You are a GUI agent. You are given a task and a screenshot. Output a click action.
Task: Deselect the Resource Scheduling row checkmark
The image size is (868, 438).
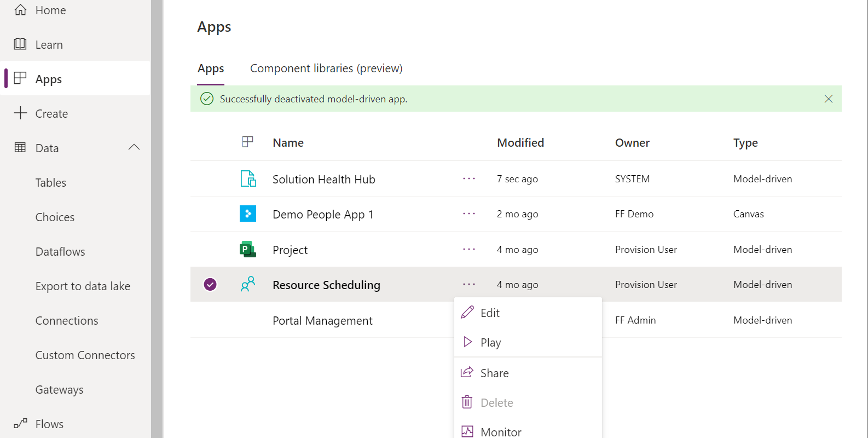pos(210,284)
